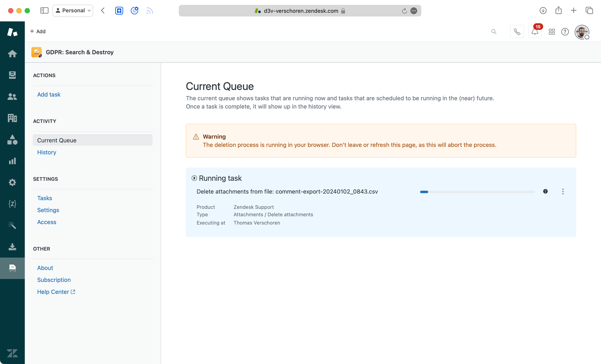Open the Zendesk products grid icon
601x364 pixels.
552,32
